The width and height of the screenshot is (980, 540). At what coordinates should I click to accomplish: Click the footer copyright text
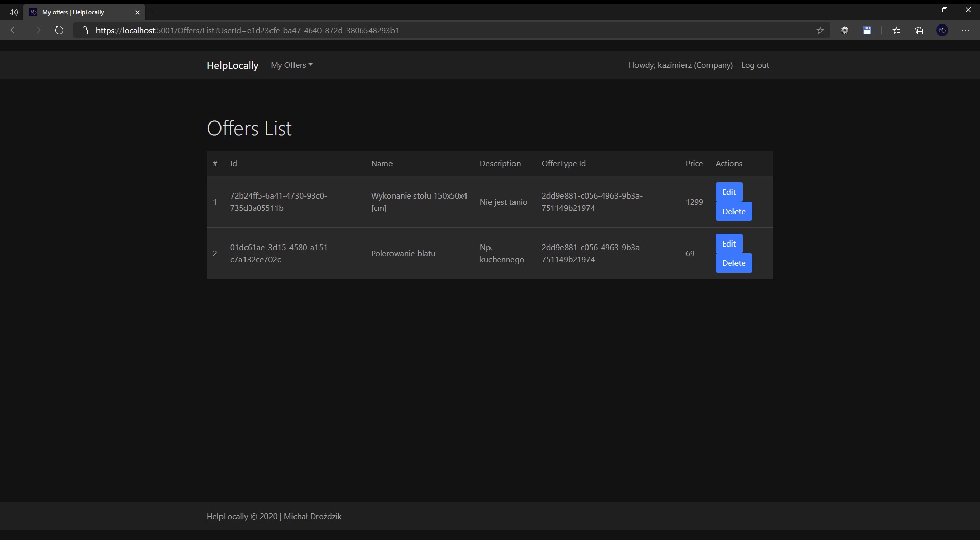point(274,516)
